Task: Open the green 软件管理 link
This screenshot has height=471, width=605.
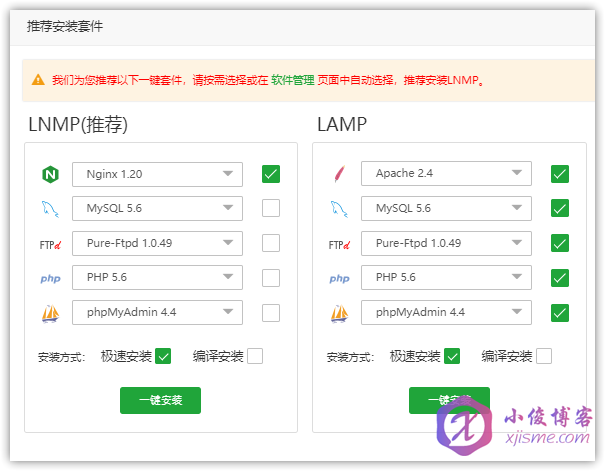Action: point(293,80)
